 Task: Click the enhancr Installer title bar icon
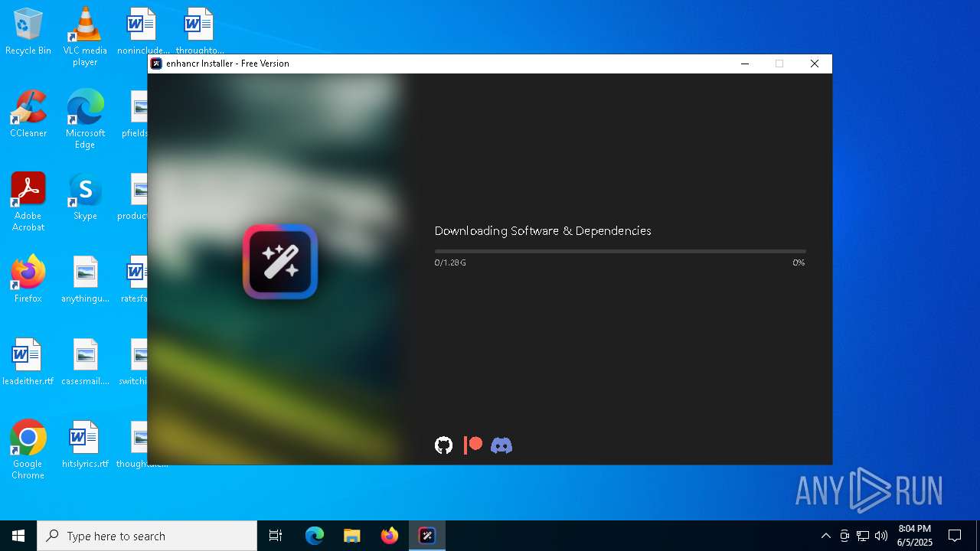(156, 64)
